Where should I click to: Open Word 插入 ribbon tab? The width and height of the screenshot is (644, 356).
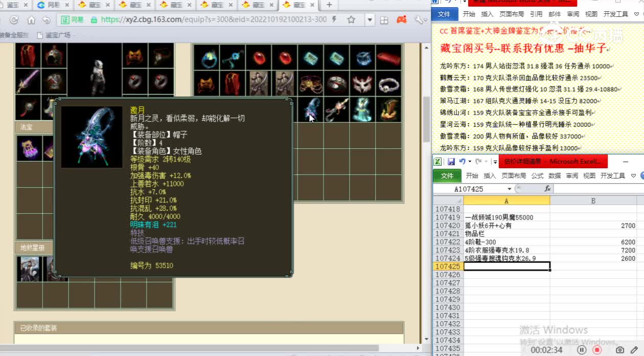click(488, 14)
